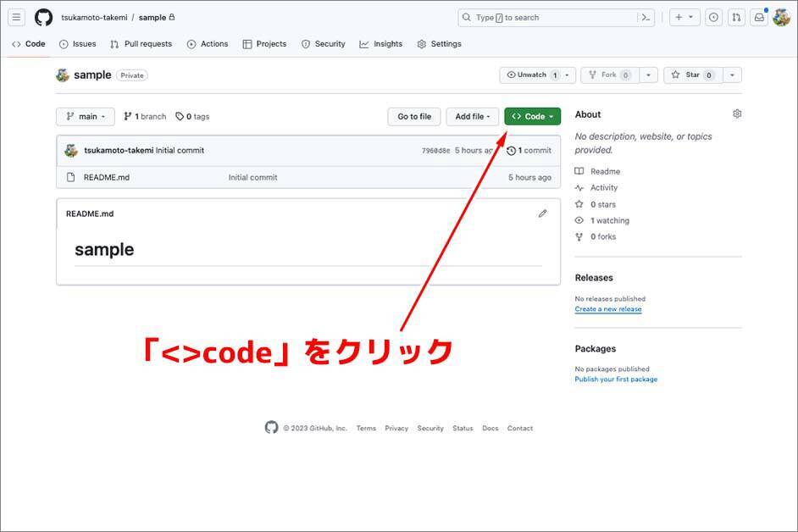Image resolution: width=798 pixels, height=532 pixels.
Task: Open pull requests icon in top header
Action: click(736, 17)
